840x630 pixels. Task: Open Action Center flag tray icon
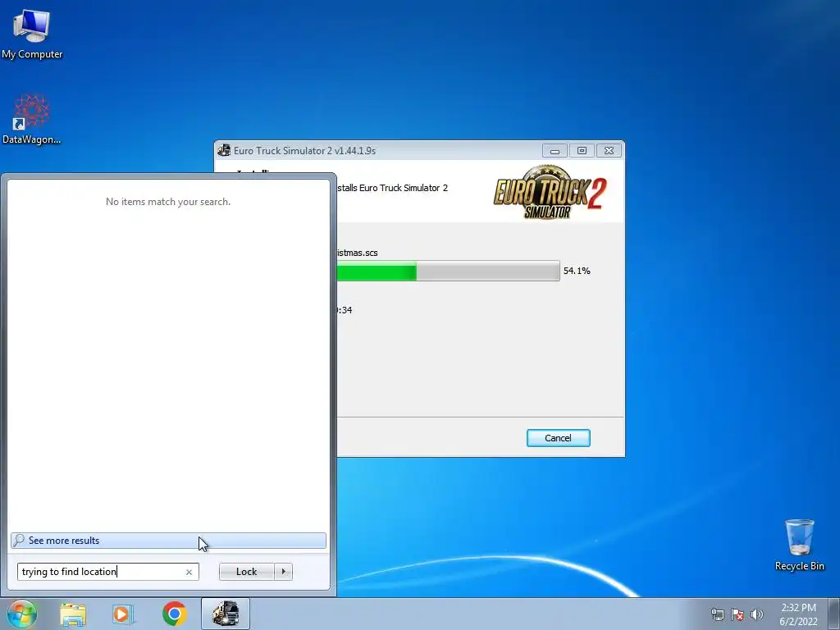[737, 614]
